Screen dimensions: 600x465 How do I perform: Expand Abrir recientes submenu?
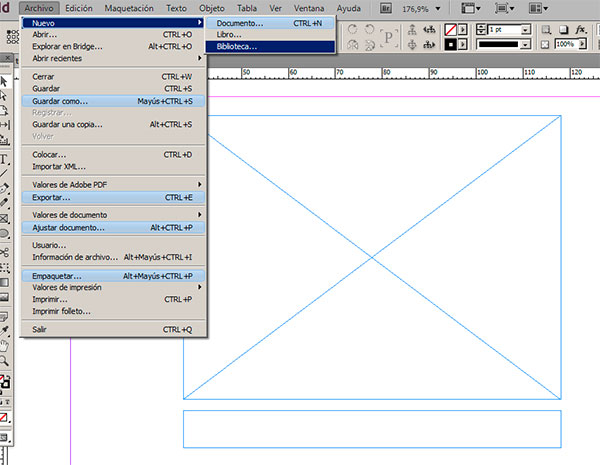pyautogui.click(x=113, y=58)
